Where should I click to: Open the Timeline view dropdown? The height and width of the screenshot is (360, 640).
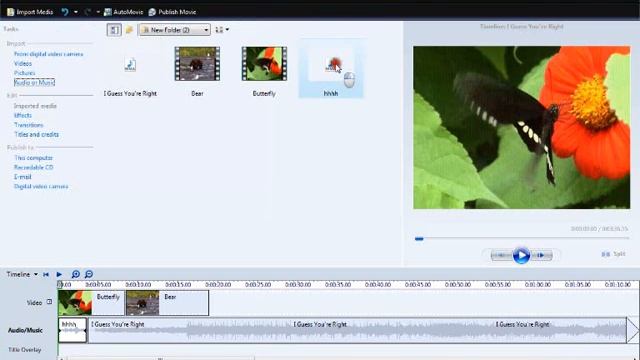[x=22, y=274]
